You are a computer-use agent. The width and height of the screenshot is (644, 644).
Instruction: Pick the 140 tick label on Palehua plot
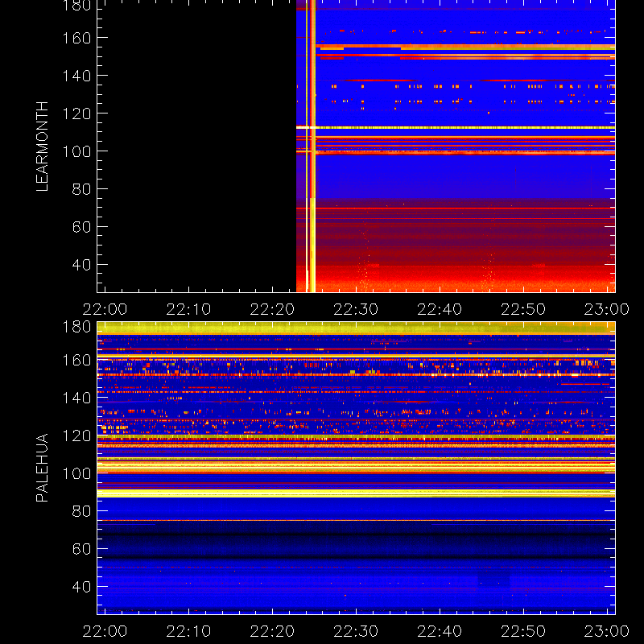pos(76,398)
